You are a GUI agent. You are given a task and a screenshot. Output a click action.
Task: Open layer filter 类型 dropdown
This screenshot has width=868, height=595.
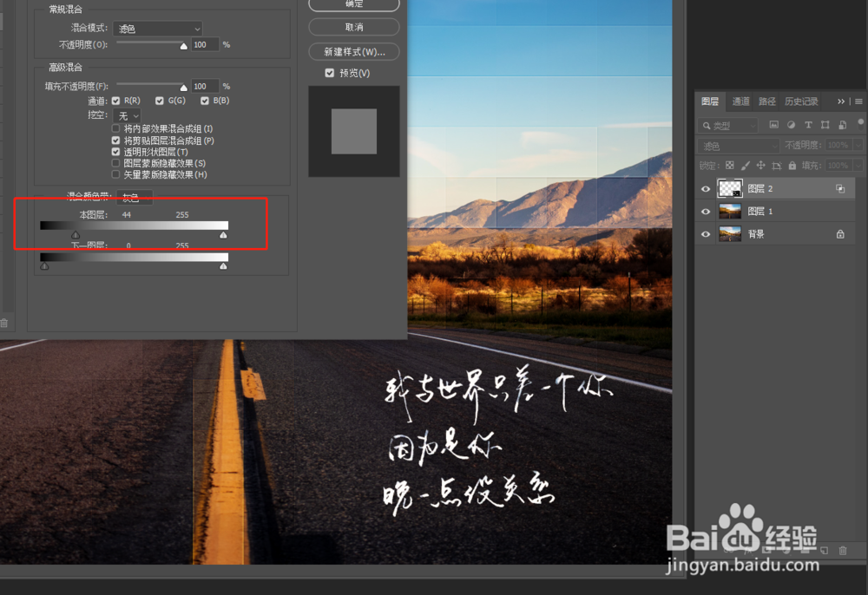[727, 126]
